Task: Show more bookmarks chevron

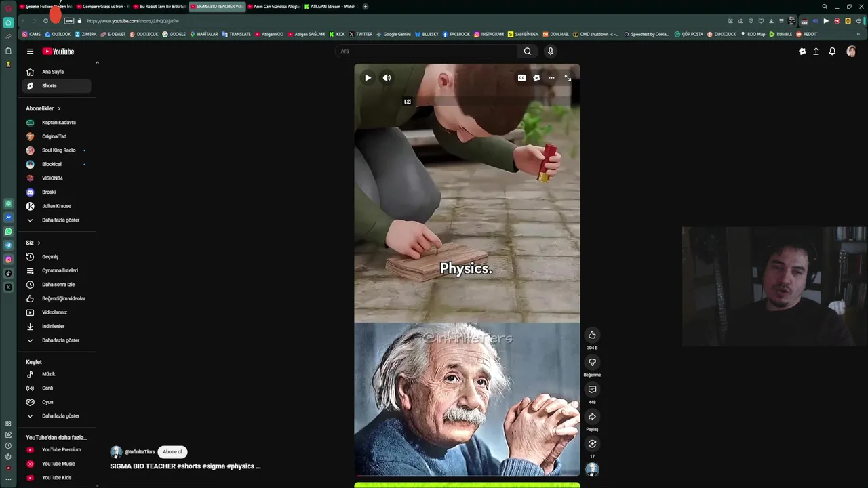Action: tap(858, 34)
